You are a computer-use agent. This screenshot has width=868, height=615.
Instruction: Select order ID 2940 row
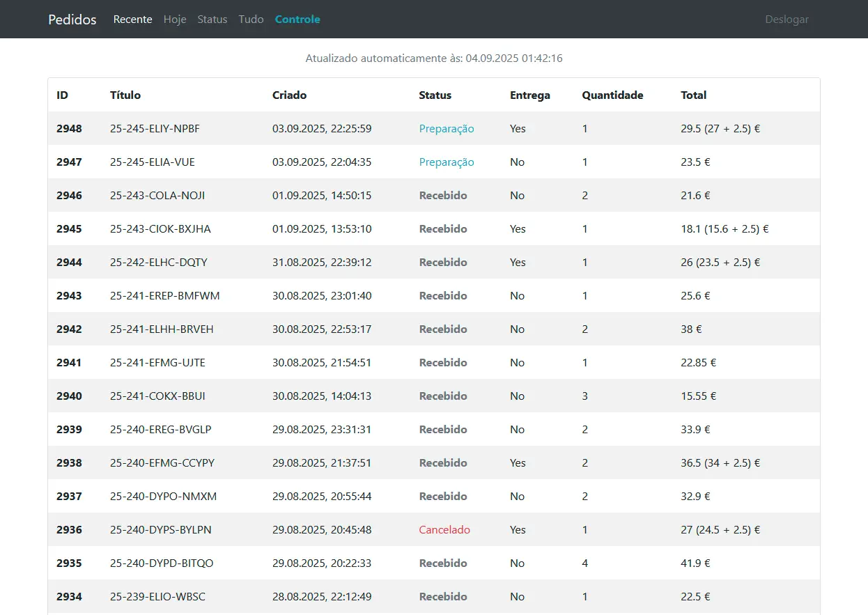(69, 396)
